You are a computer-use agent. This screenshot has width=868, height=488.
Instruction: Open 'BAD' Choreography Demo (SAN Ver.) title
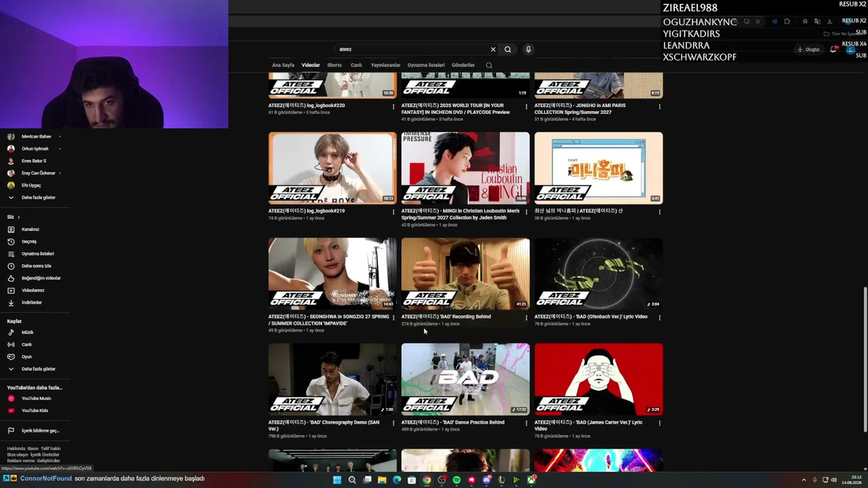[323, 425]
